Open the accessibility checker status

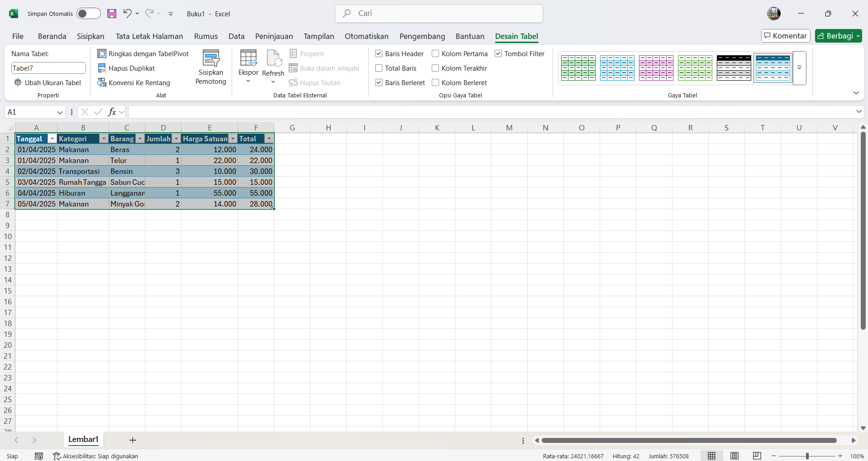tap(95, 456)
